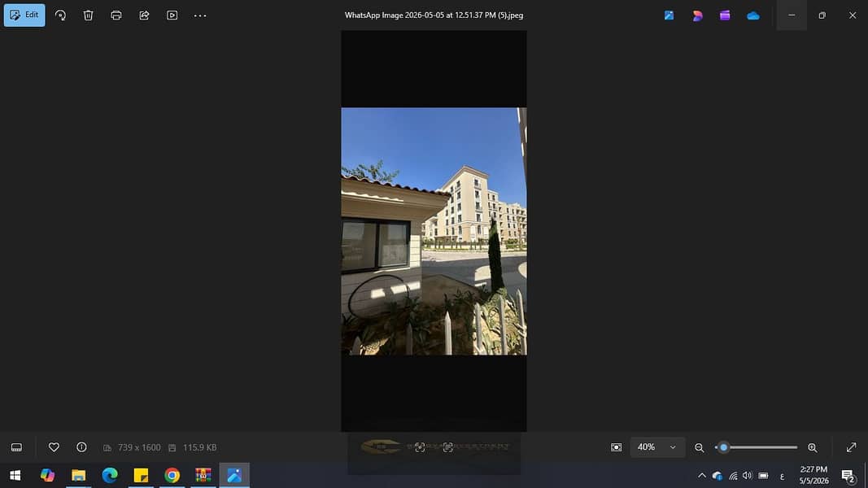Open the clock showing 2:27 PM
The height and width of the screenshot is (488, 868).
click(x=813, y=475)
